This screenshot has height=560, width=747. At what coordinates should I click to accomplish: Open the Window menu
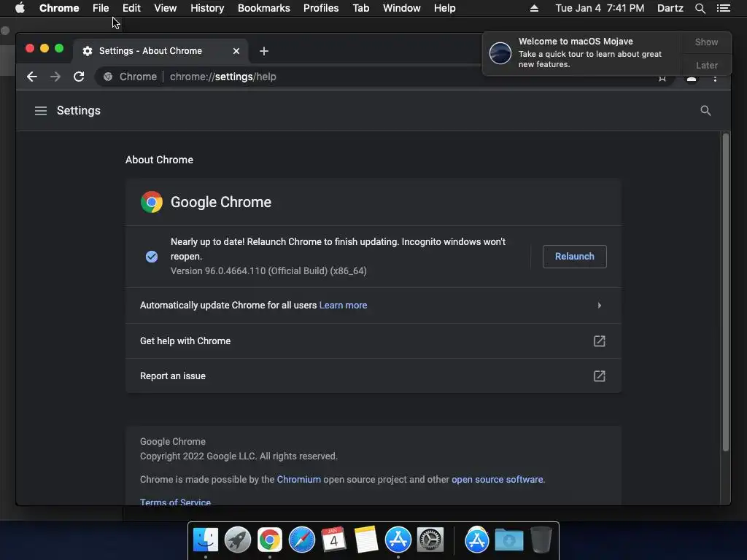click(402, 8)
